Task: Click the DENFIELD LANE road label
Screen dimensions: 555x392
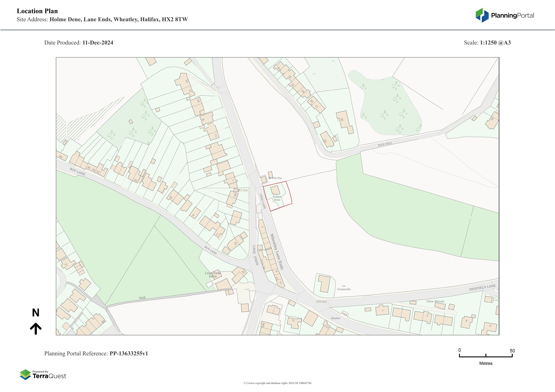Action: coord(482,288)
